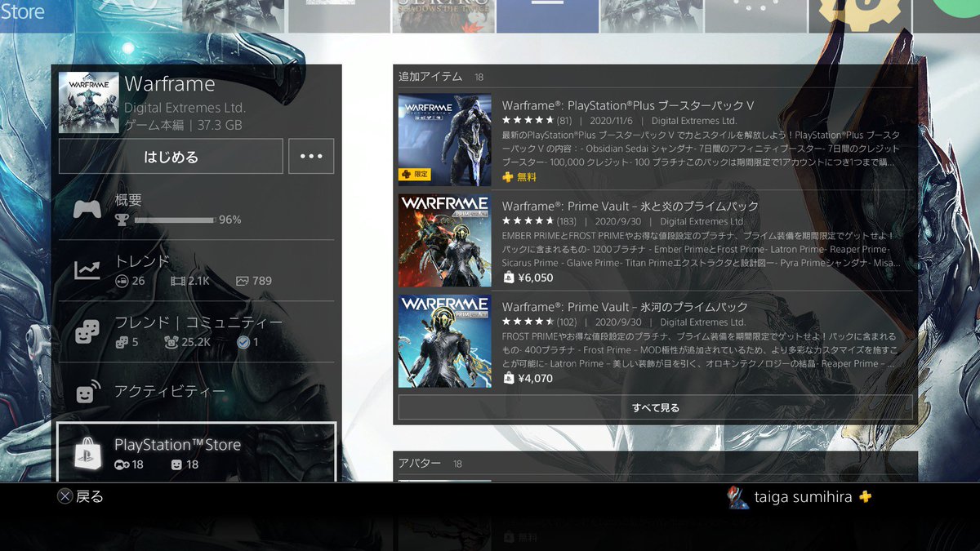The width and height of the screenshot is (980, 551).
Task: Select Prime Vault 氷河のプライムパック title
Action: click(625, 307)
